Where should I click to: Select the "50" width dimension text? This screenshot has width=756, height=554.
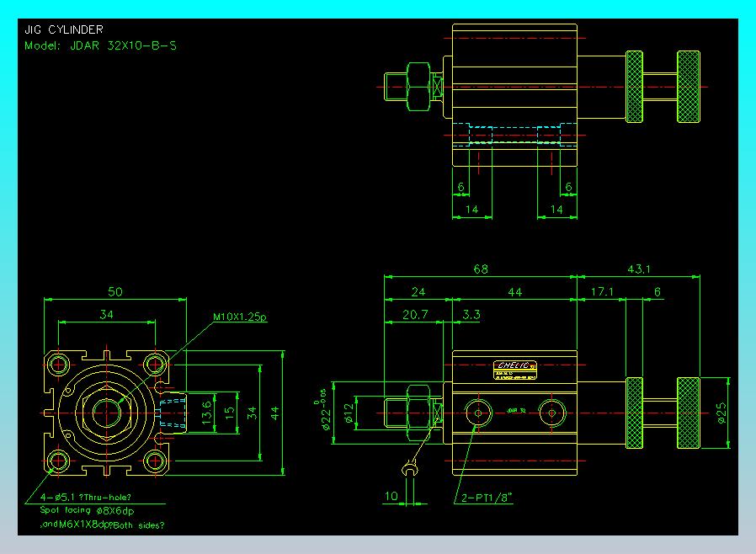pos(115,291)
